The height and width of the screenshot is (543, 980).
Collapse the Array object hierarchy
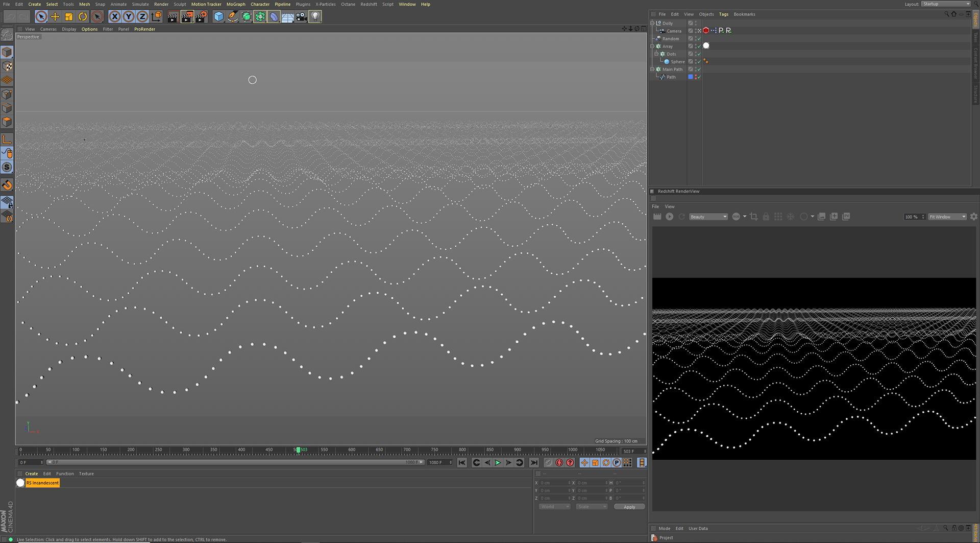[x=652, y=46]
